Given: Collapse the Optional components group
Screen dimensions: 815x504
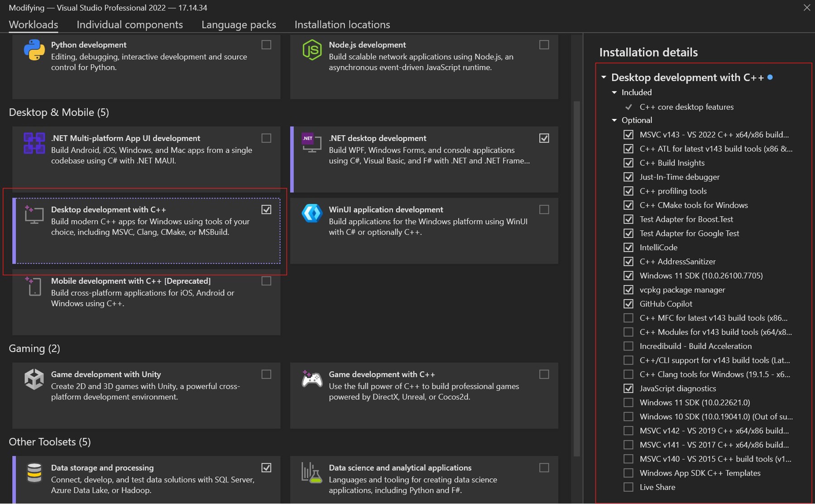Looking at the screenshot, I should click(614, 120).
